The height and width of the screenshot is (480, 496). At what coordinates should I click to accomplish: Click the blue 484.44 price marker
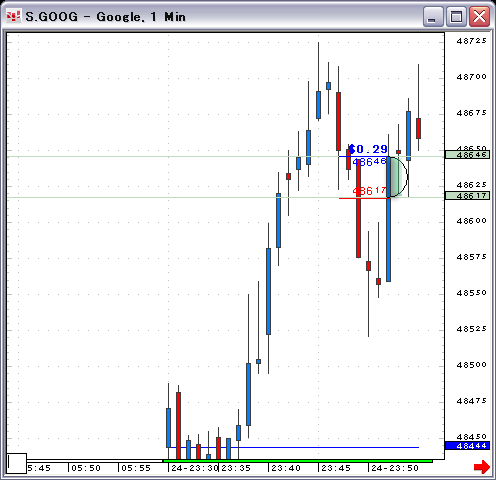(467, 445)
